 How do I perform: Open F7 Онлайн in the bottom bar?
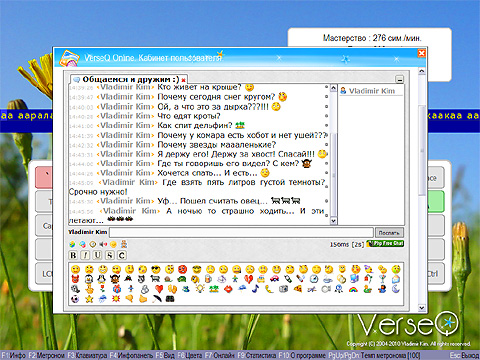220,355
